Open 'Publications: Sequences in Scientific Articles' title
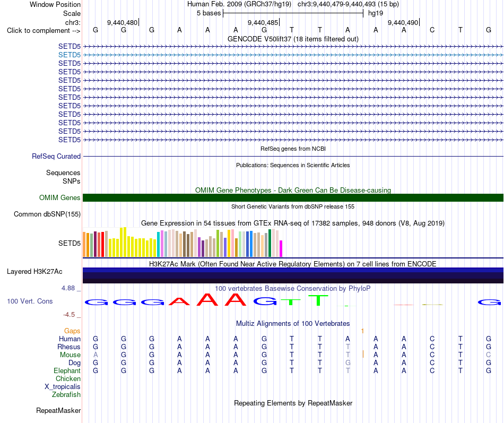 coord(293,165)
